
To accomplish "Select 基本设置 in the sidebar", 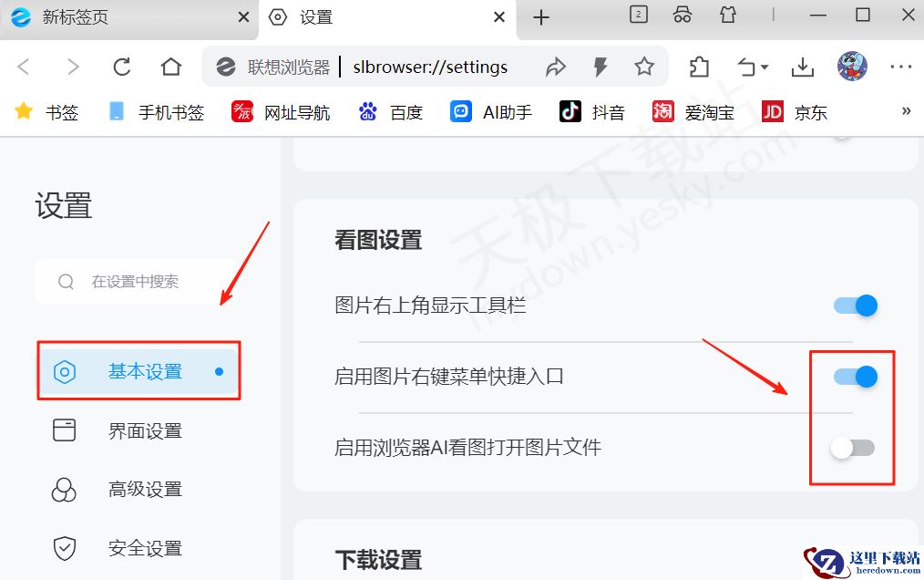I will coord(139,371).
